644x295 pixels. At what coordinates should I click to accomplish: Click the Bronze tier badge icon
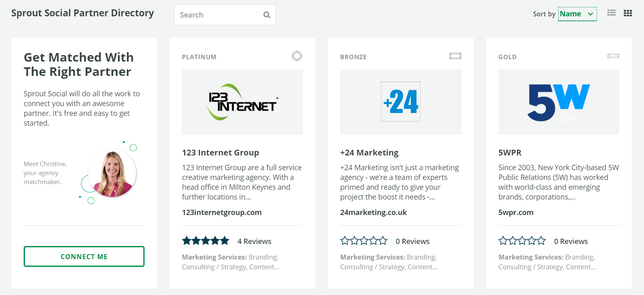tap(455, 56)
